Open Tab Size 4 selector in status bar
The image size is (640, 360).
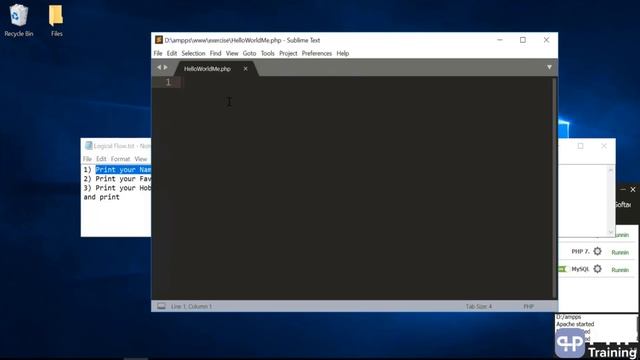click(x=479, y=306)
